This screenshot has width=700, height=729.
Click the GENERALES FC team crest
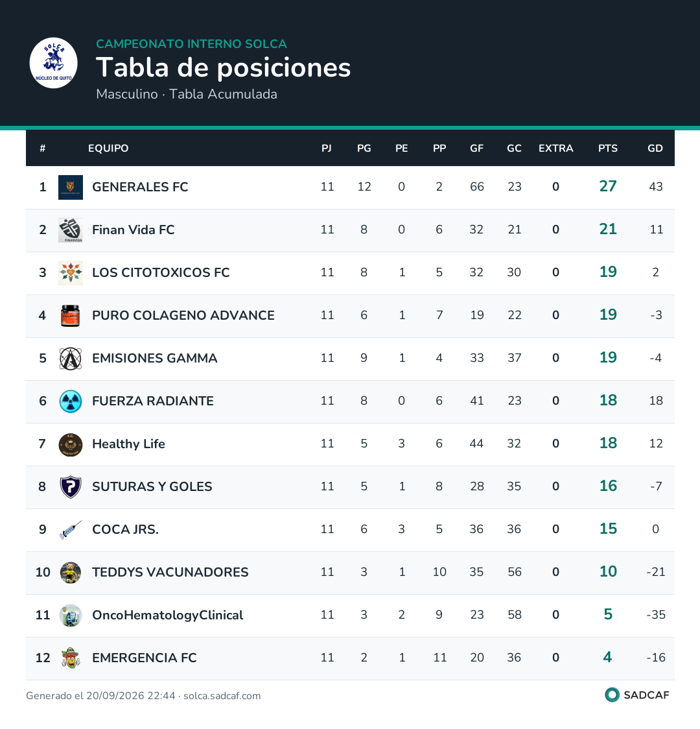point(71,187)
